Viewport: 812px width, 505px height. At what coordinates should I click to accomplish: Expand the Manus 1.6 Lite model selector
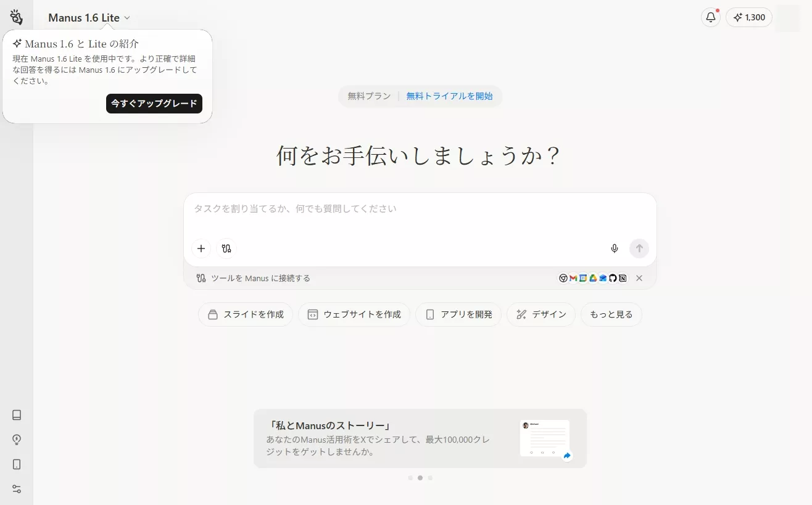[89, 17]
